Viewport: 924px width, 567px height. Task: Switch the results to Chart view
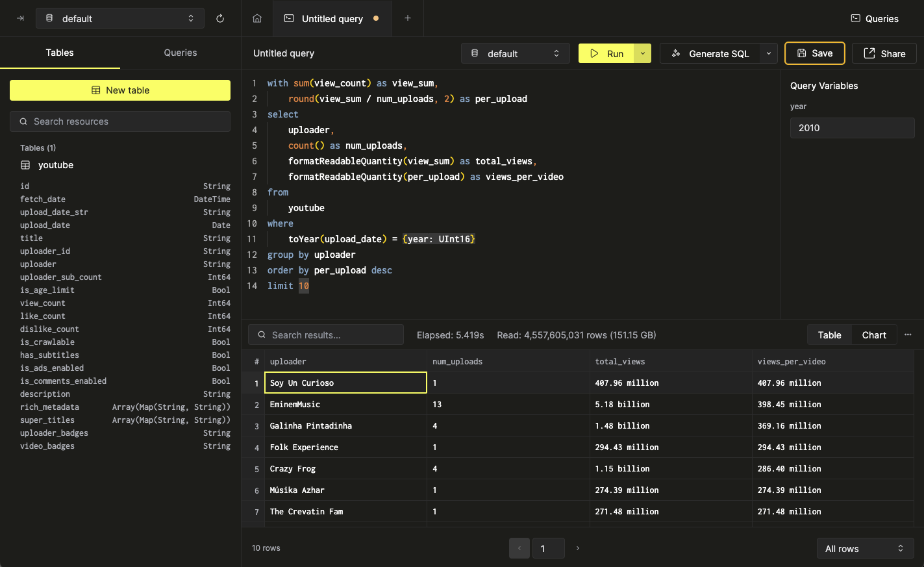[x=874, y=334]
